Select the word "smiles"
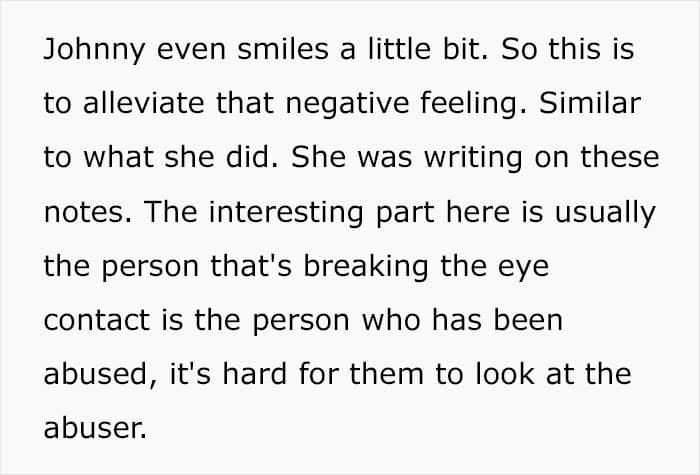 tap(283, 48)
